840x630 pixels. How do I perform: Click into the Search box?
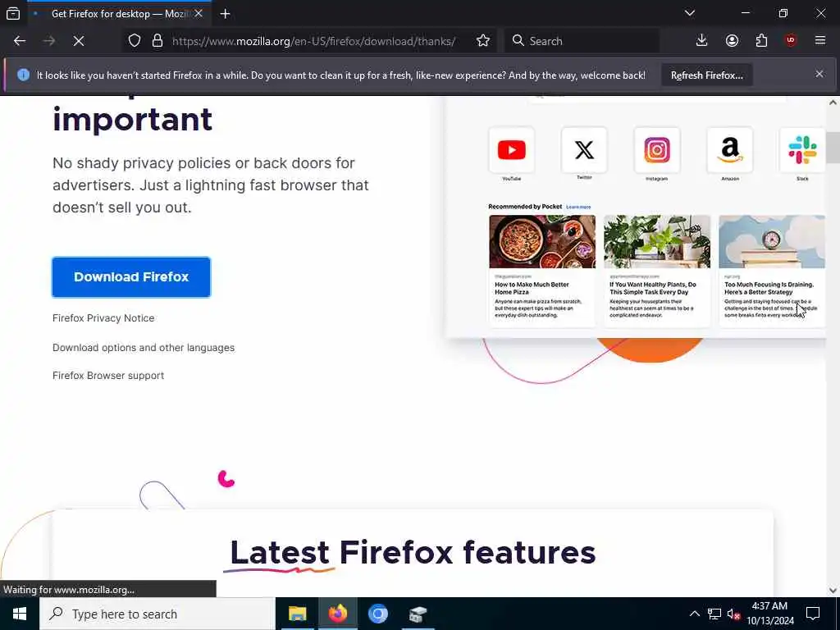pos(583,41)
